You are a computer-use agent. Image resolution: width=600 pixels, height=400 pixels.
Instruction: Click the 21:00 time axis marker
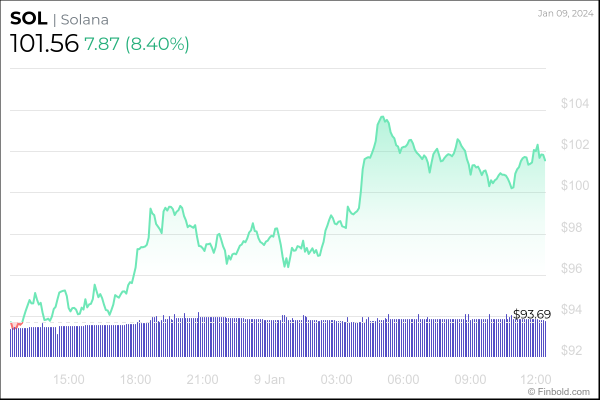tap(203, 380)
